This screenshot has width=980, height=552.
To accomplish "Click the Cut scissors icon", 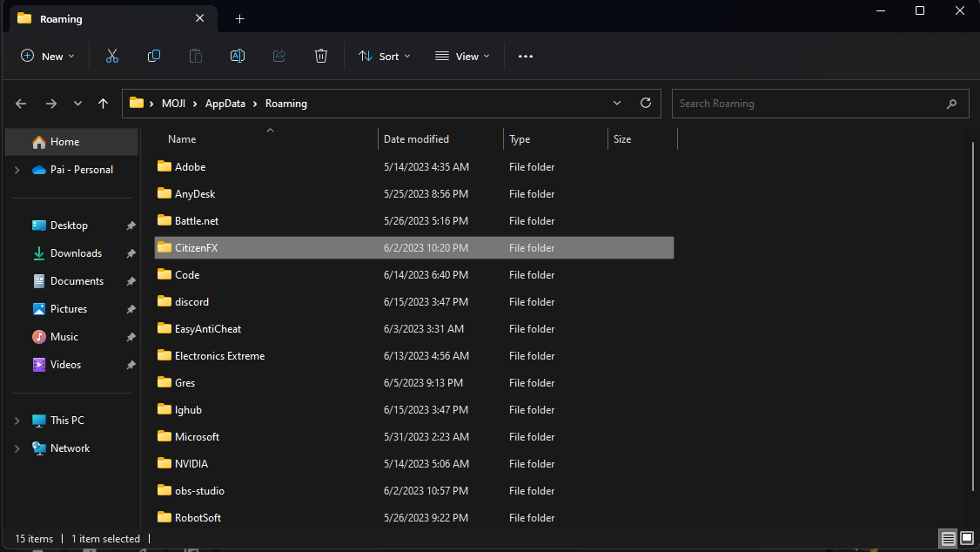I will pyautogui.click(x=111, y=56).
